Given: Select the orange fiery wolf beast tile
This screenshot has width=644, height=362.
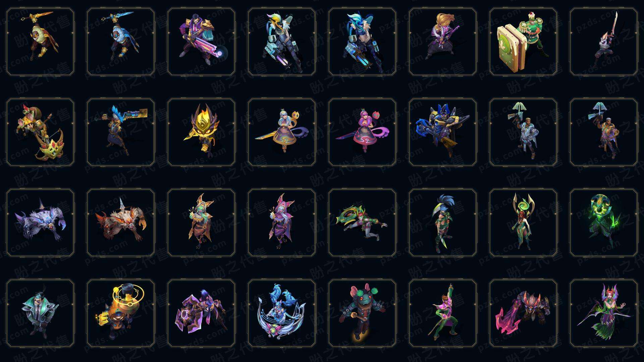Looking at the screenshot, I should click(x=121, y=223).
